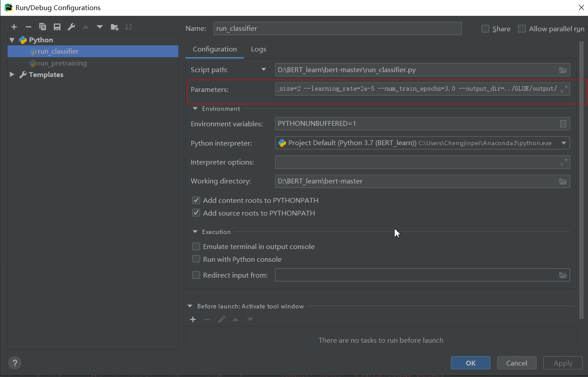The width and height of the screenshot is (588, 377).
Task: Collapse the Environment section
Action: (x=195, y=109)
